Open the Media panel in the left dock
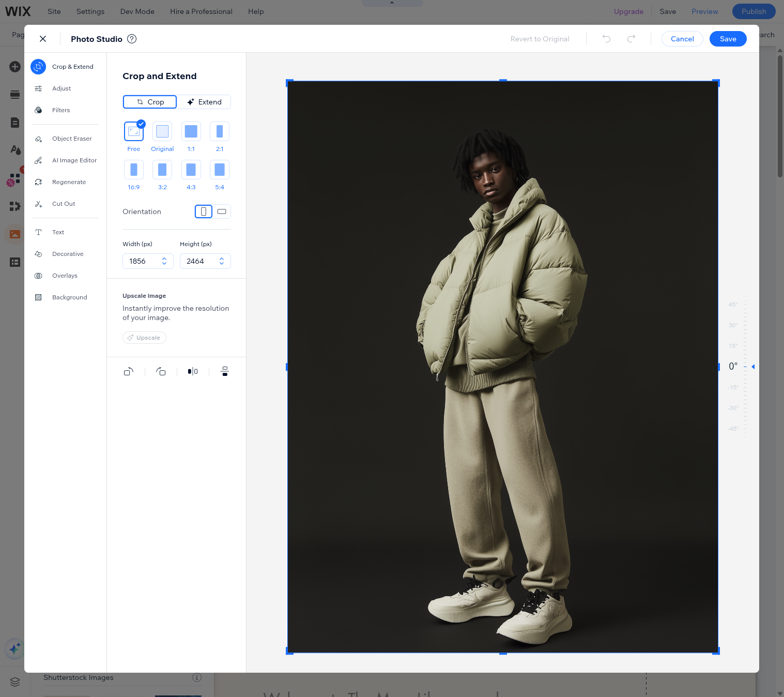The height and width of the screenshot is (697, 784). 14,234
